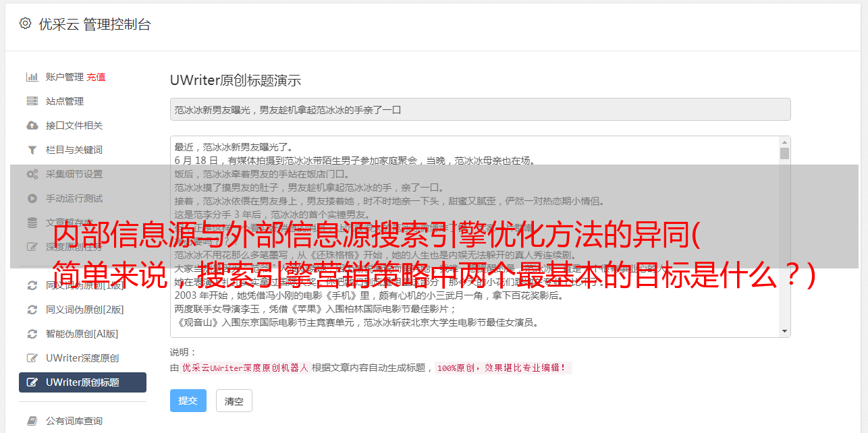This screenshot has width=868, height=433.
Task: Open the 智能伪原创[AI版] menu item
Action: click(x=82, y=334)
